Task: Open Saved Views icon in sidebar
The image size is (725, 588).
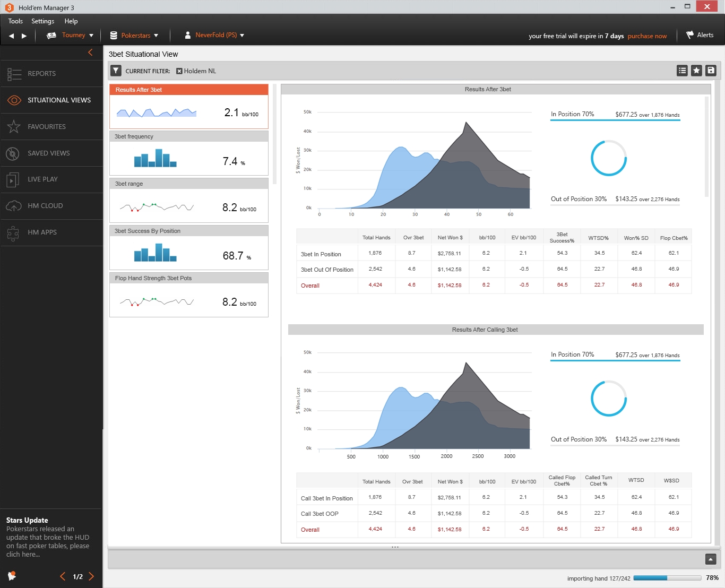Action: (13, 153)
